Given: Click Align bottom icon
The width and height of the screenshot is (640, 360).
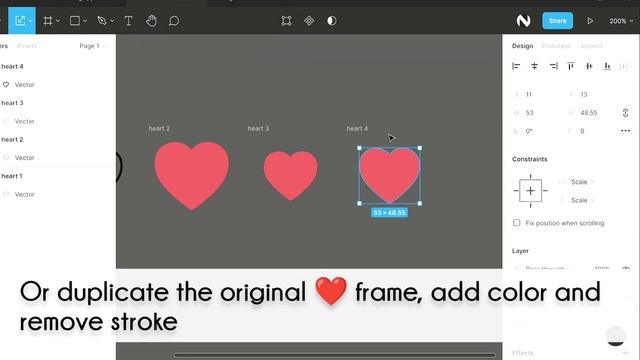Looking at the screenshot, I should (x=607, y=66).
